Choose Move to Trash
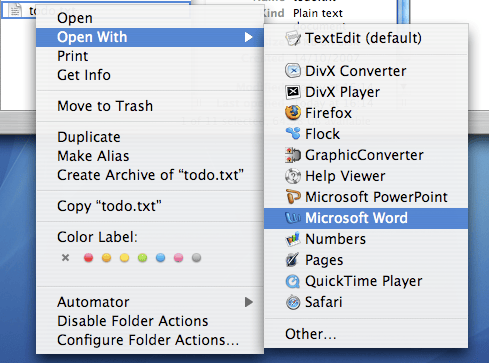This screenshot has width=489, height=363. (150, 106)
